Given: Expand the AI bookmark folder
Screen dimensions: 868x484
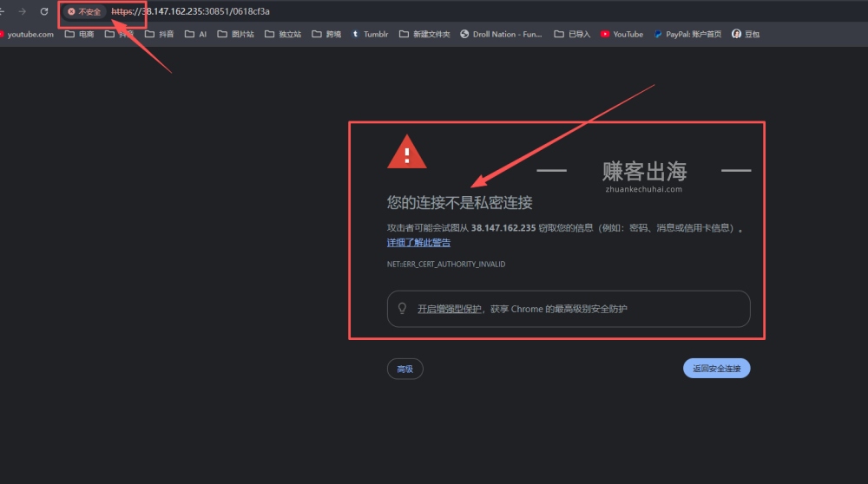Looking at the screenshot, I should click(196, 35).
